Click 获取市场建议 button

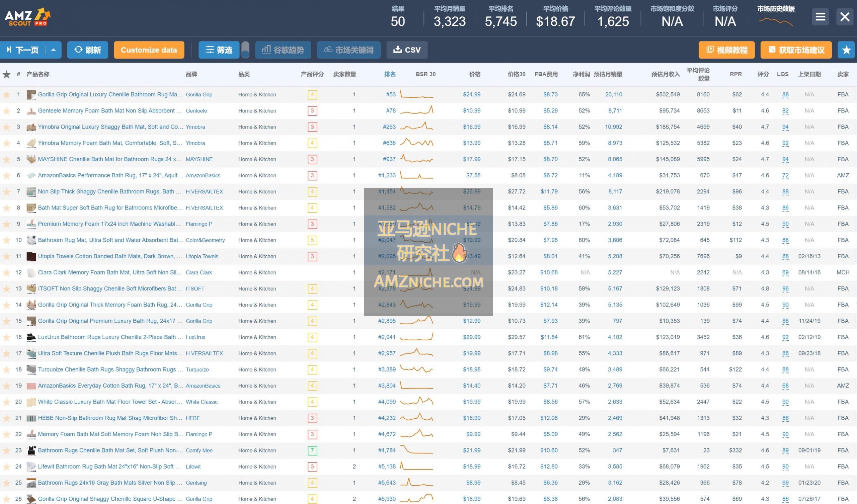796,50
